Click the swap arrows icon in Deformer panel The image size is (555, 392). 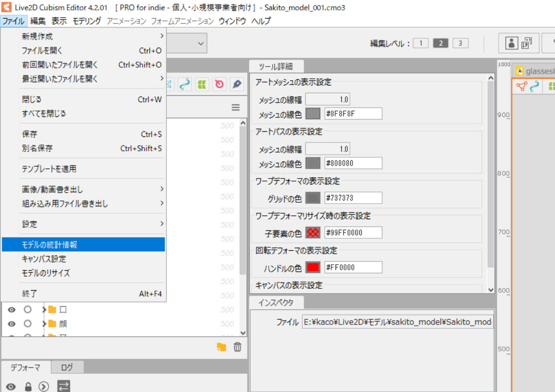[x=63, y=386]
